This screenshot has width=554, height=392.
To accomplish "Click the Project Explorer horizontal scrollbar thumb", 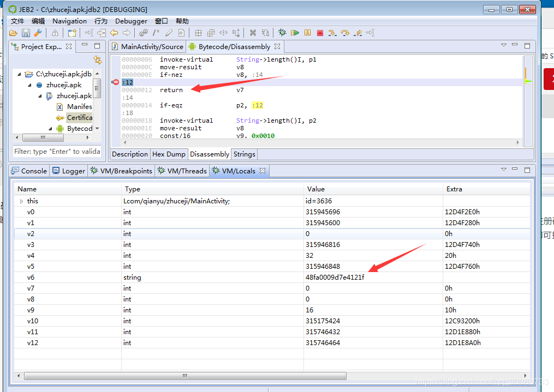I will (43, 137).
